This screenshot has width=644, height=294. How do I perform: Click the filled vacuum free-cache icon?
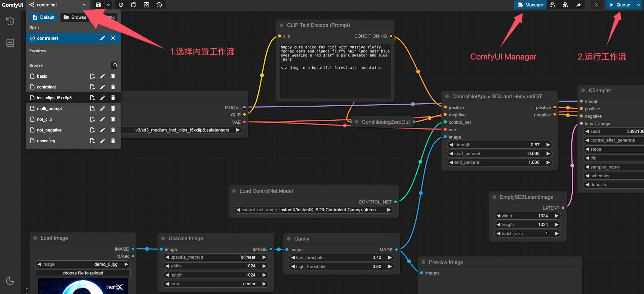[566, 5]
